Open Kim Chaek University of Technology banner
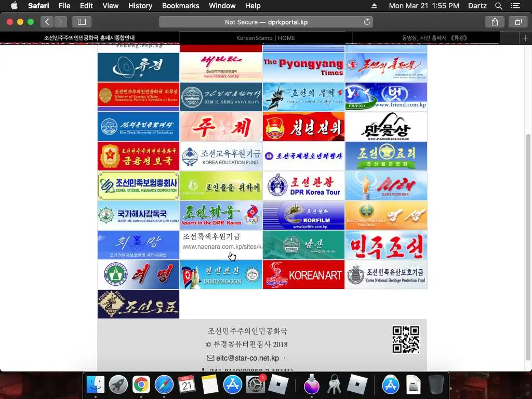 pyautogui.click(x=138, y=127)
